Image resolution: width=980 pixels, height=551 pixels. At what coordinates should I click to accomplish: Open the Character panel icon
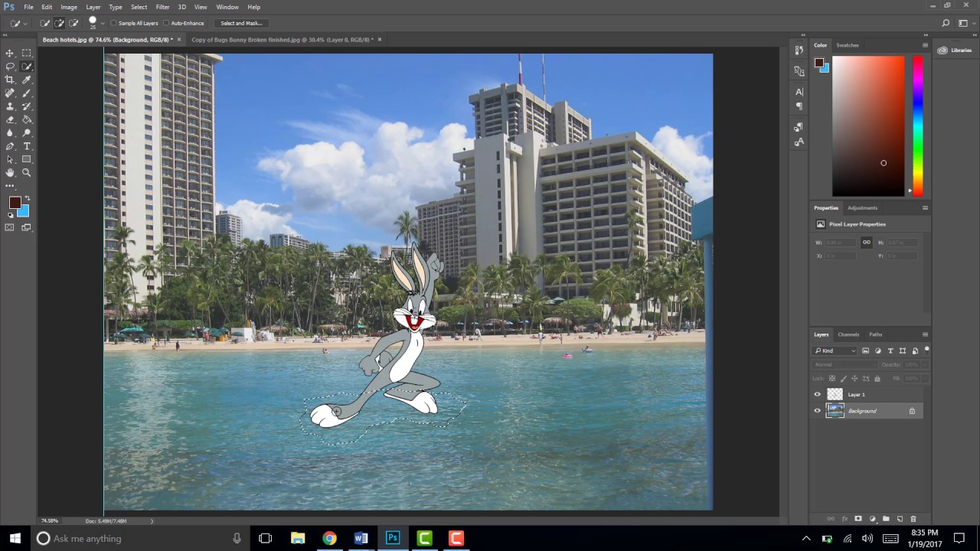(x=799, y=92)
